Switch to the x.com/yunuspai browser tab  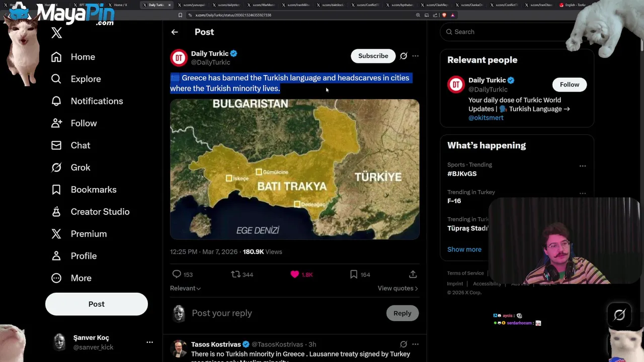click(x=191, y=5)
